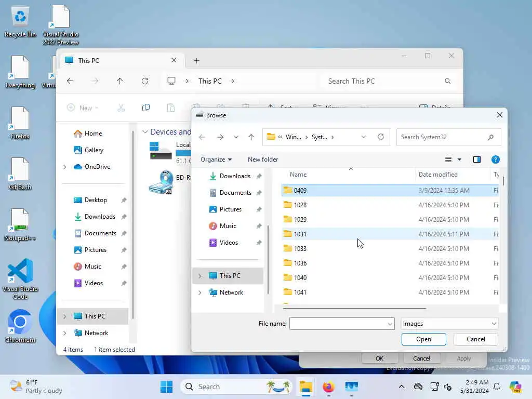The height and width of the screenshot is (399, 532).
Task: Click the Windows Start button
Action: click(166, 387)
